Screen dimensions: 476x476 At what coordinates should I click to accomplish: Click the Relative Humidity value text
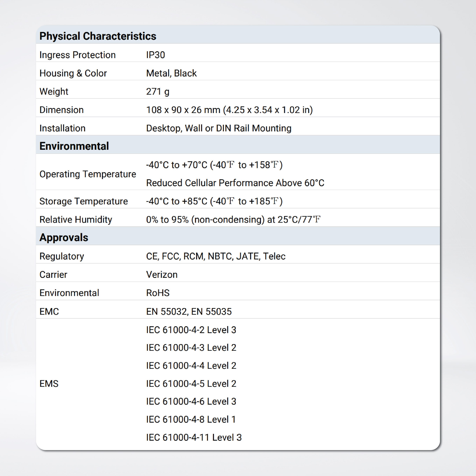click(x=233, y=220)
